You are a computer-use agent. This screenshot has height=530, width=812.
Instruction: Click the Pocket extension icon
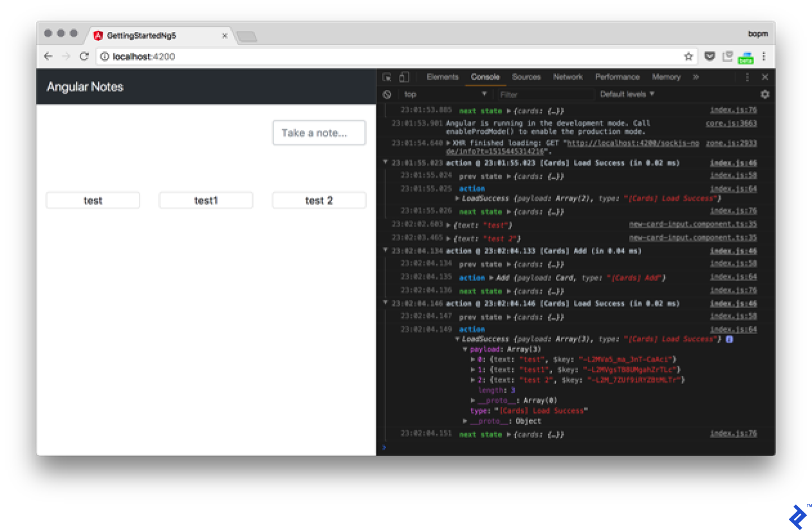[710, 57]
